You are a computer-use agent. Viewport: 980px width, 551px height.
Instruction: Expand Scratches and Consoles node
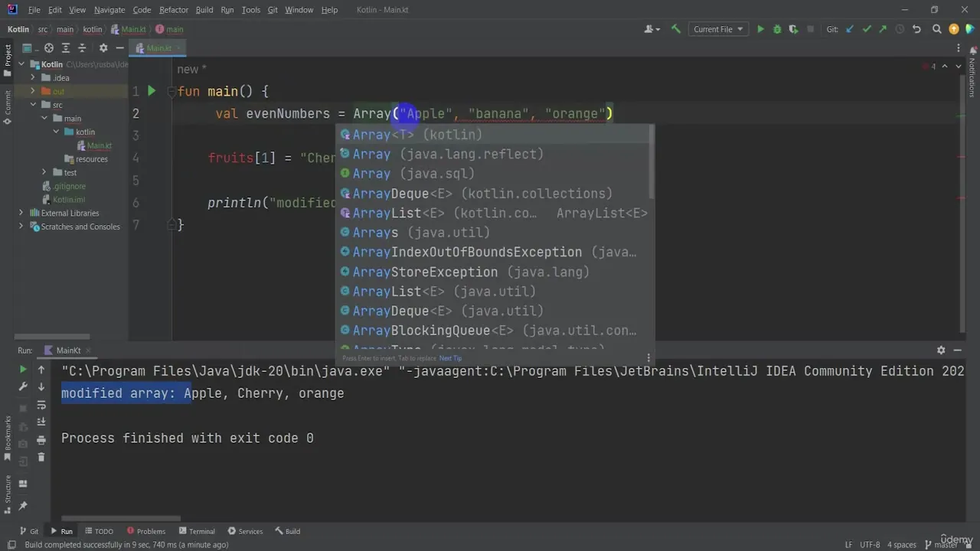[21, 227]
